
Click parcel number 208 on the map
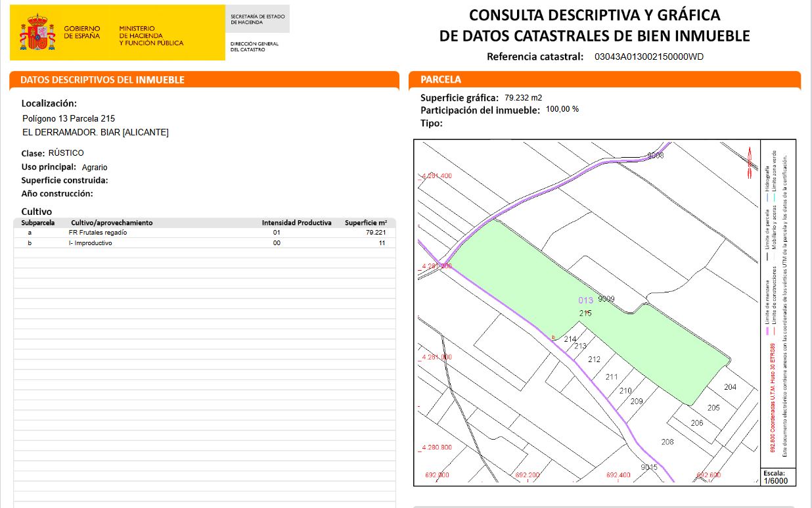[x=667, y=442]
